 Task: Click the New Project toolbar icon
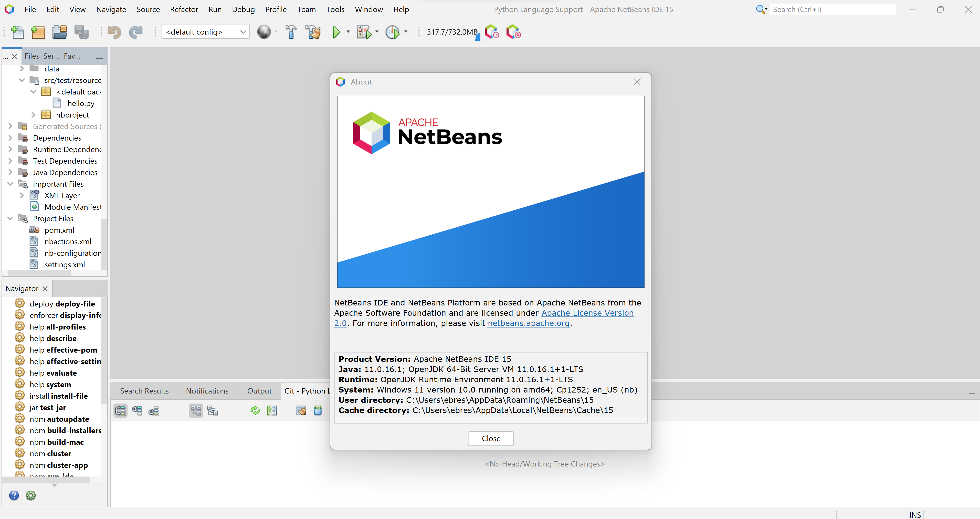pos(38,32)
